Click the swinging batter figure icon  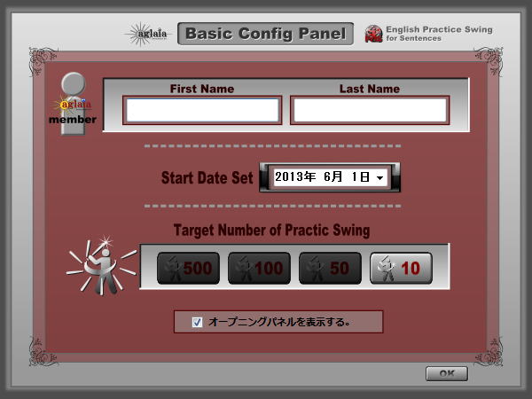tap(101, 266)
